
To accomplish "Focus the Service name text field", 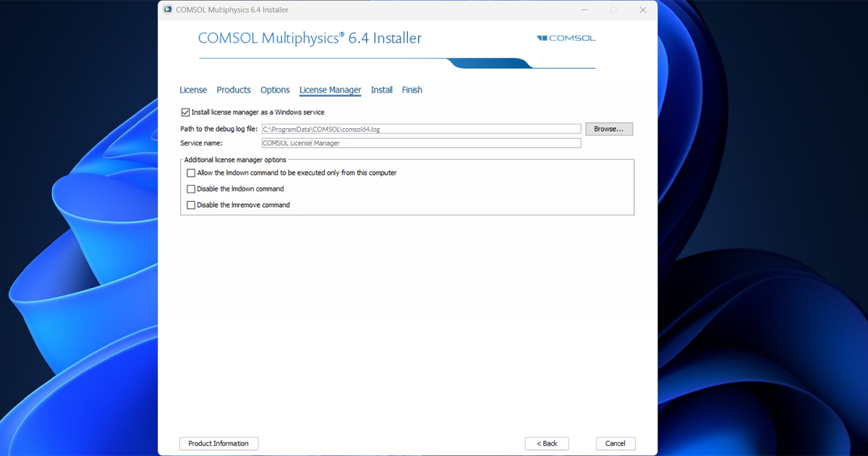I will [421, 143].
